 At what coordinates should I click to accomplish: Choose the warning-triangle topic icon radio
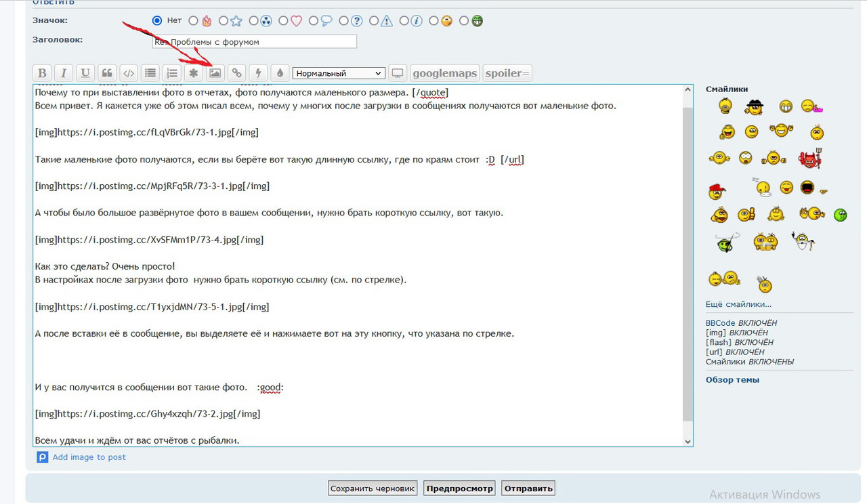click(x=374, y=21)
